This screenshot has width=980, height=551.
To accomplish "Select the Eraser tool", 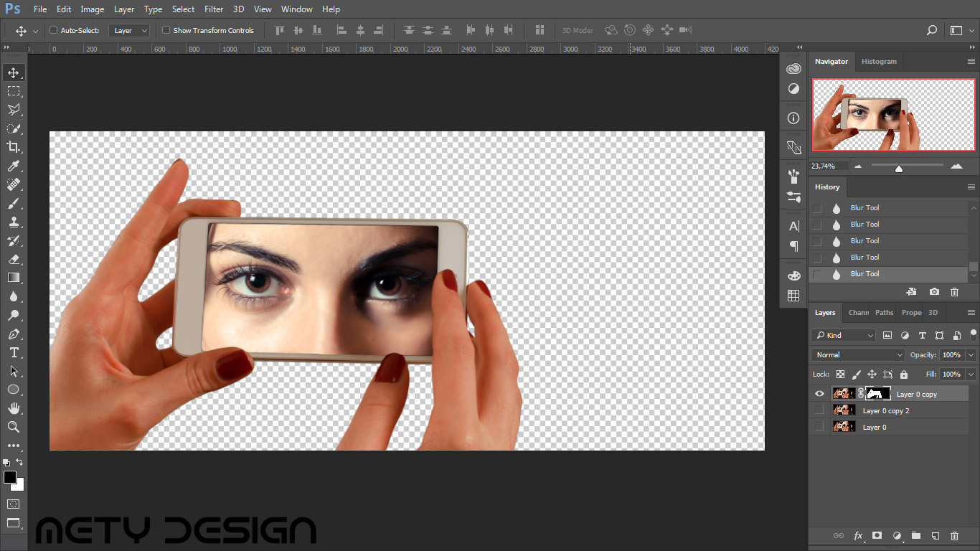I will 13,259.
